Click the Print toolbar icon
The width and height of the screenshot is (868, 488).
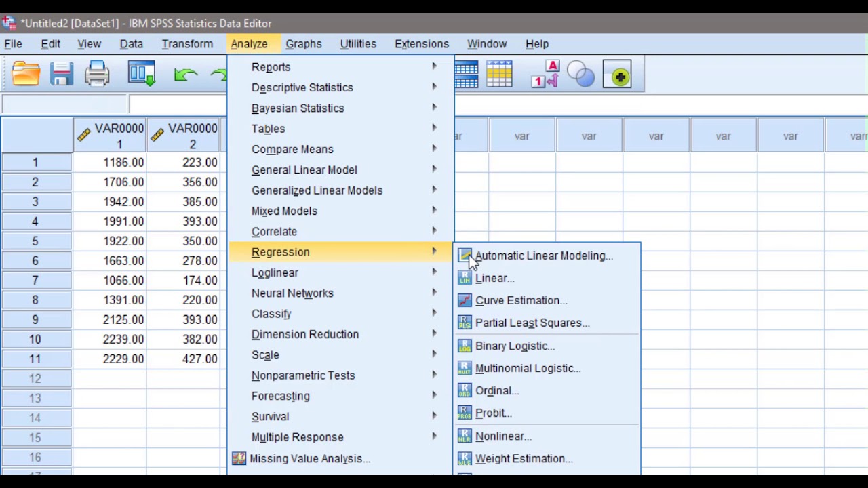(x=97, y=74)
